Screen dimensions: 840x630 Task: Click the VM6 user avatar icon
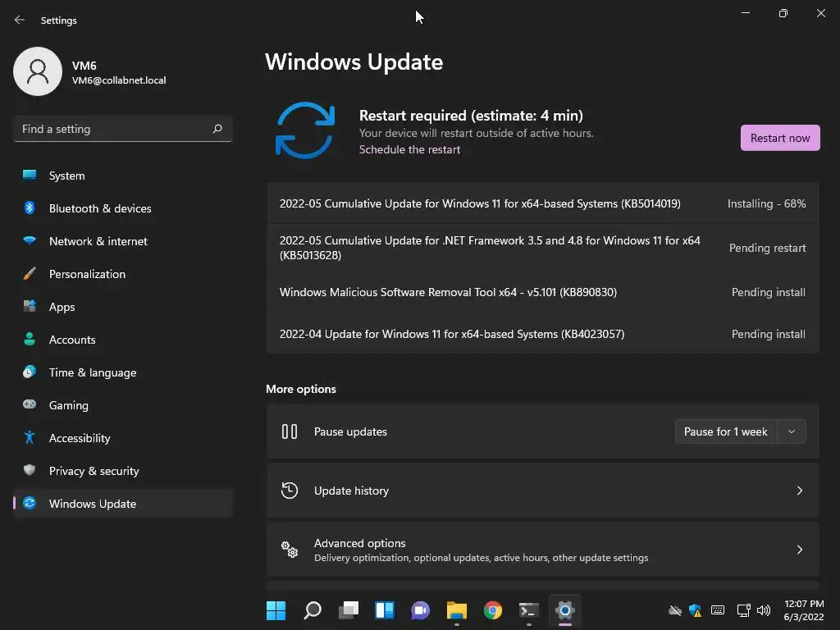38,71
